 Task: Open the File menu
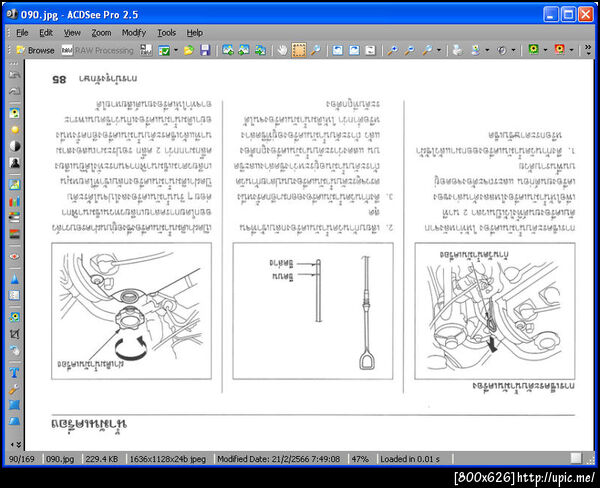(x=22, y=33)
